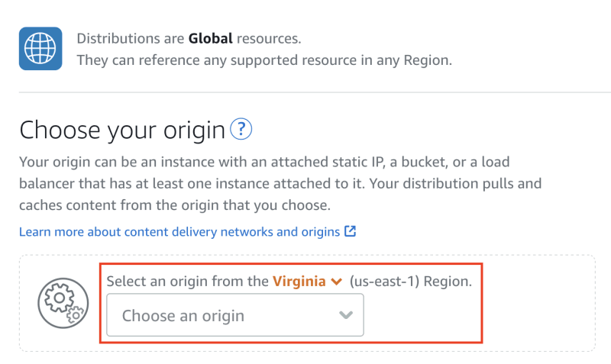Click the empty area right of origin dropdown

423,315
